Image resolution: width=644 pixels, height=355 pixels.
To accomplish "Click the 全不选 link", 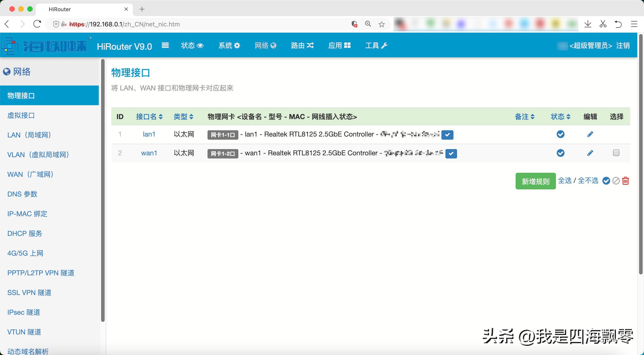I will click(588, 181).
